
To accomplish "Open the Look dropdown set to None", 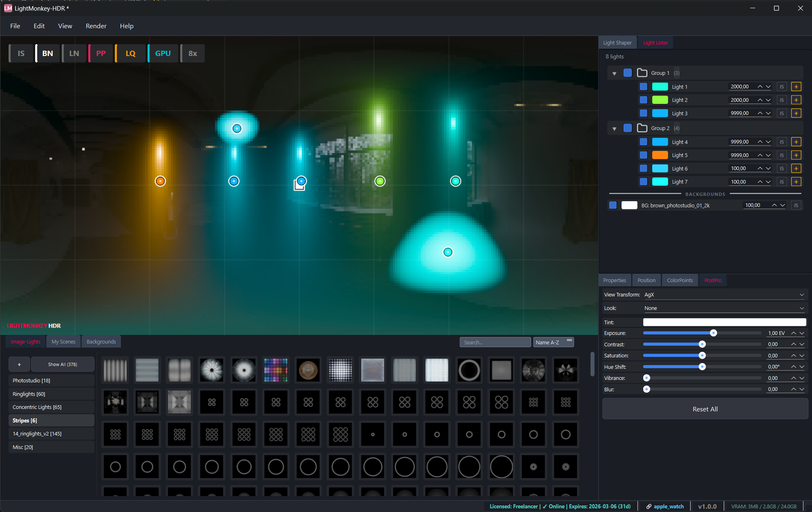I will [724, 308].
